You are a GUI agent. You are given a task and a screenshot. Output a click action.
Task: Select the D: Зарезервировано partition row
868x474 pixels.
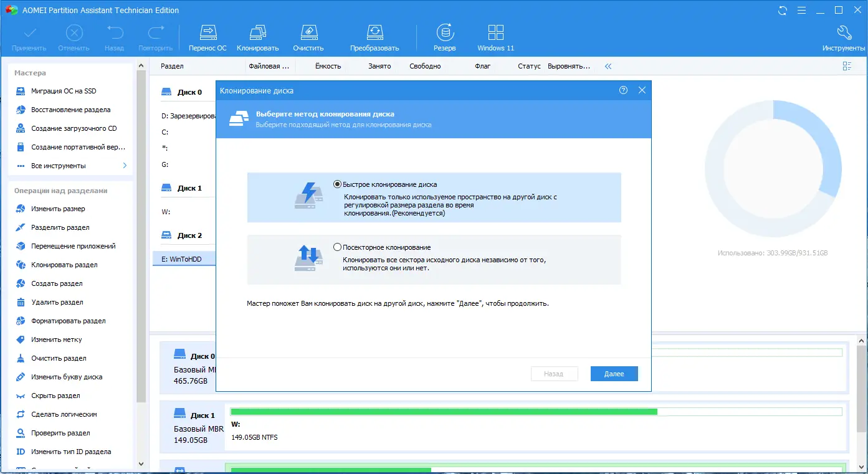184,116
